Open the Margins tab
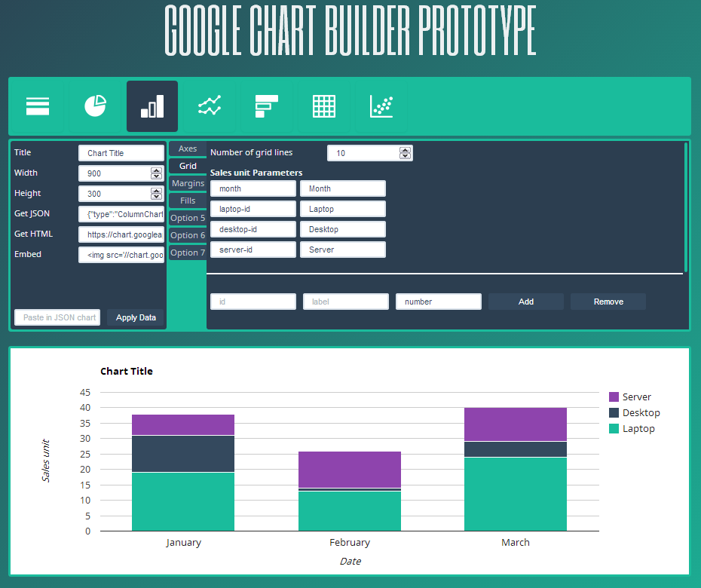The width and height of the screenshot is (701, 588). (x=188, y=183)
